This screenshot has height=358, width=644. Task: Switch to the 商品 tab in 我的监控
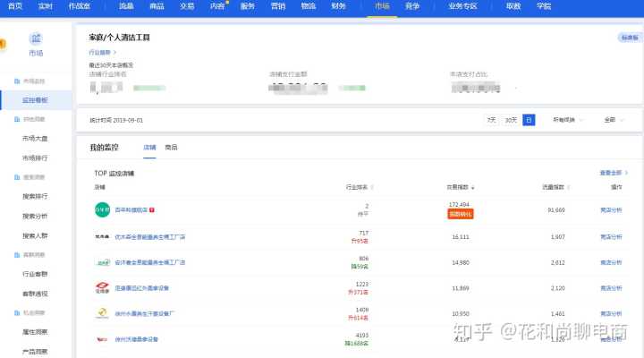click(171, 147)
